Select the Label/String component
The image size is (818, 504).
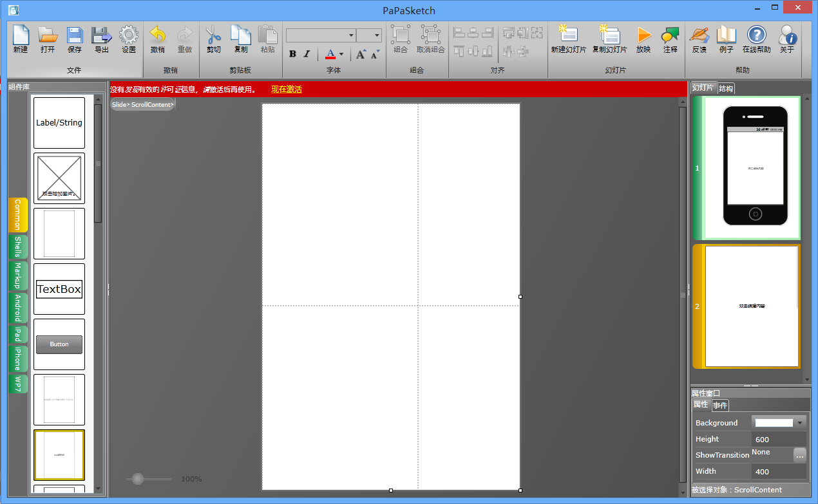pyautogui.click(x=59, y=123)
